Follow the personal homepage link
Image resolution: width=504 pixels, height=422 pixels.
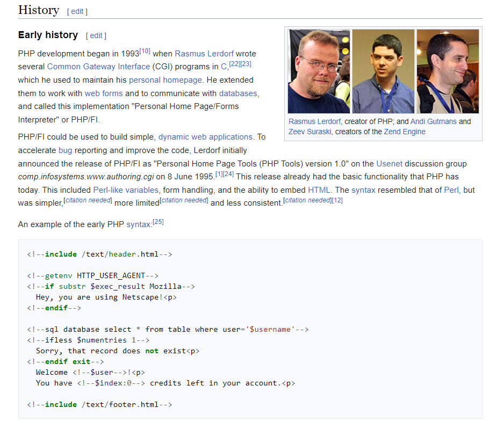click(x=165, y=80)
